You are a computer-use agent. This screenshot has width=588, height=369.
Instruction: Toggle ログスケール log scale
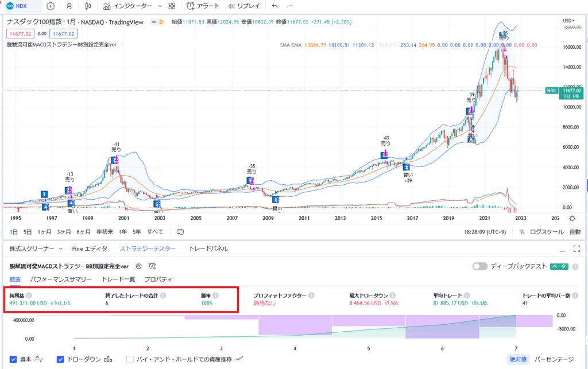(547, 232)
